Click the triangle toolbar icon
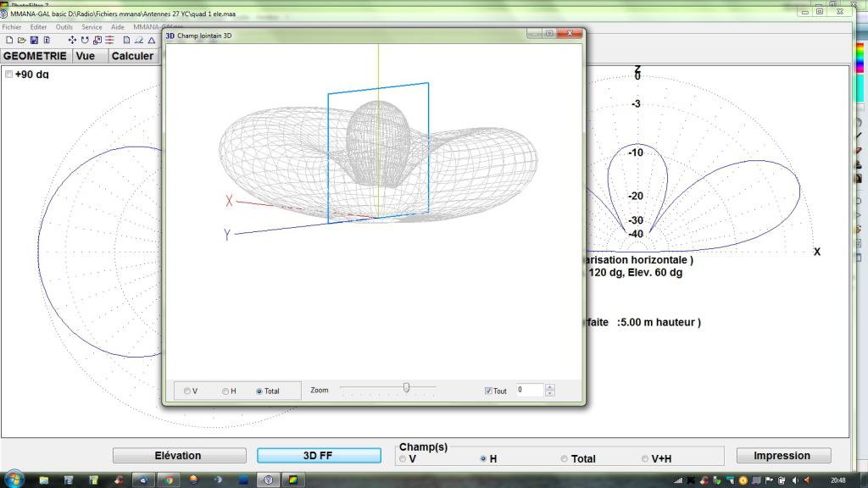Viewport: 868px width, 488px height. coord(151,41)
